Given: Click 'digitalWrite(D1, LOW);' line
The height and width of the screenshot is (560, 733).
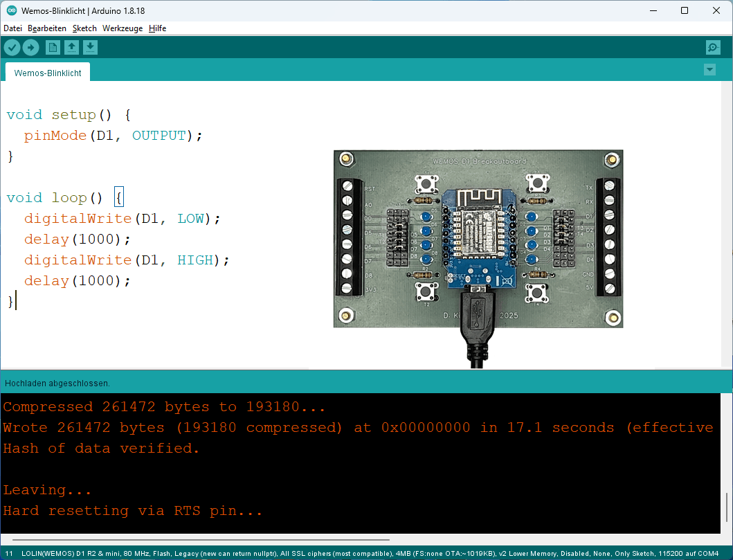Looking at the screenshot, I should [x=122, y=219].
